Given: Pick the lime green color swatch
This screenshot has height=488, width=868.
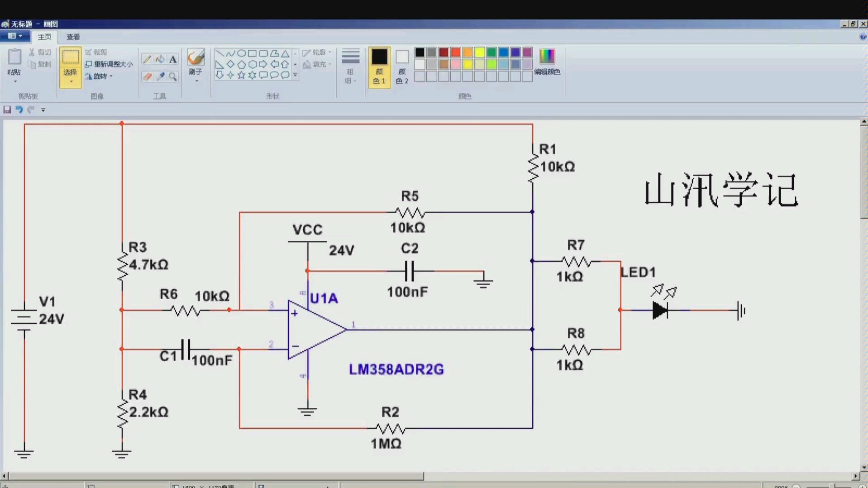Looking at the screenshot, I should click(491, 64).
